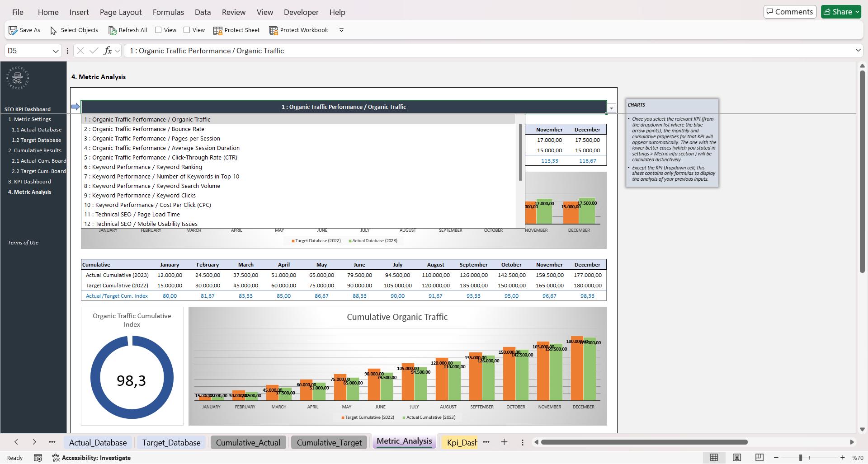Enable the first View checkbox
Screen dimensions: 868x464
[x=158, y=30]
